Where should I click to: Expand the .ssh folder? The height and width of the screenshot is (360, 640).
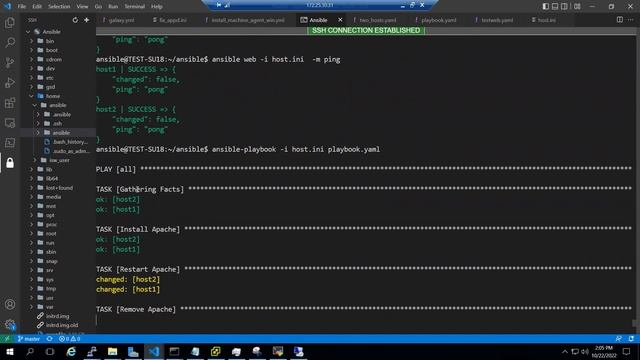[38, 123]
